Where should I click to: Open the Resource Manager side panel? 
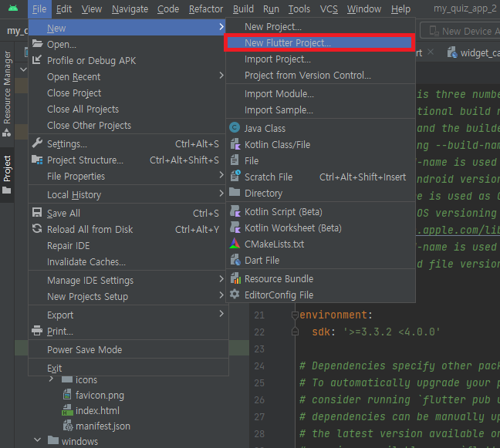click(x=7, y=93)
